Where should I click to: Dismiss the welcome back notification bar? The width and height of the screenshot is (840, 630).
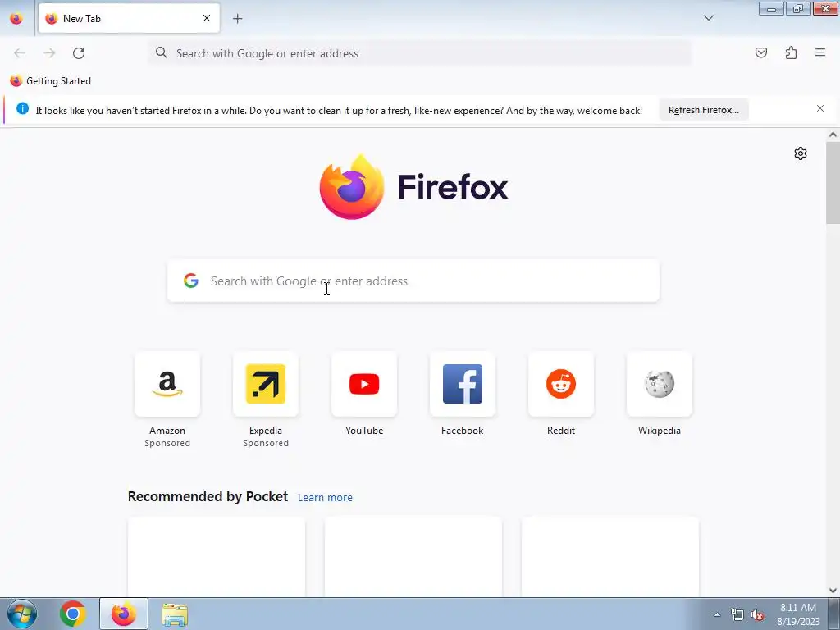coord(819,109)
